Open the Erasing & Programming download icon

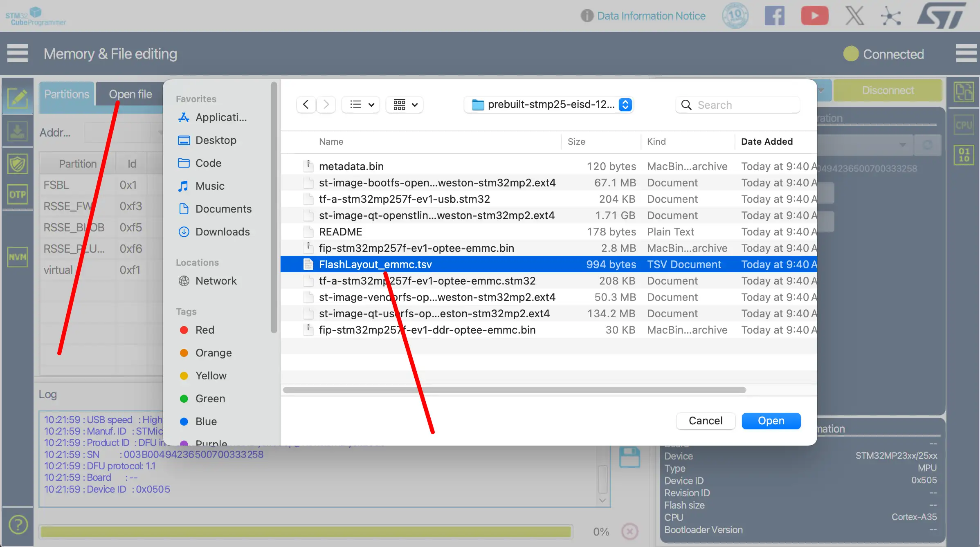(x=18, y=132)
